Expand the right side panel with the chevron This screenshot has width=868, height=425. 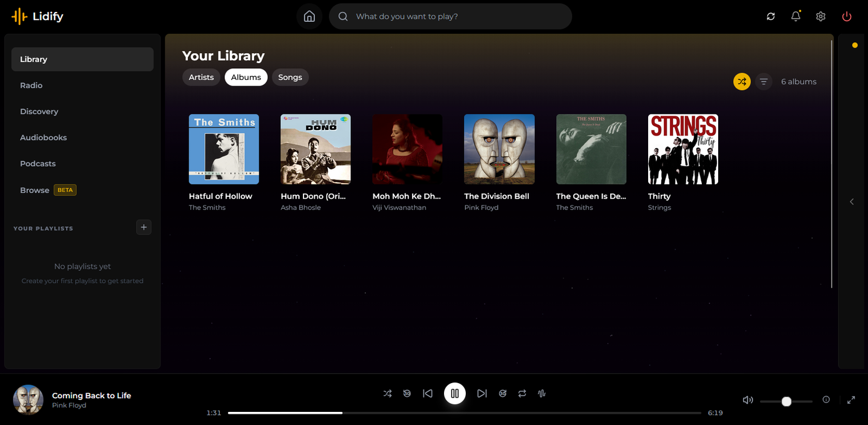(x=852, y=202)
